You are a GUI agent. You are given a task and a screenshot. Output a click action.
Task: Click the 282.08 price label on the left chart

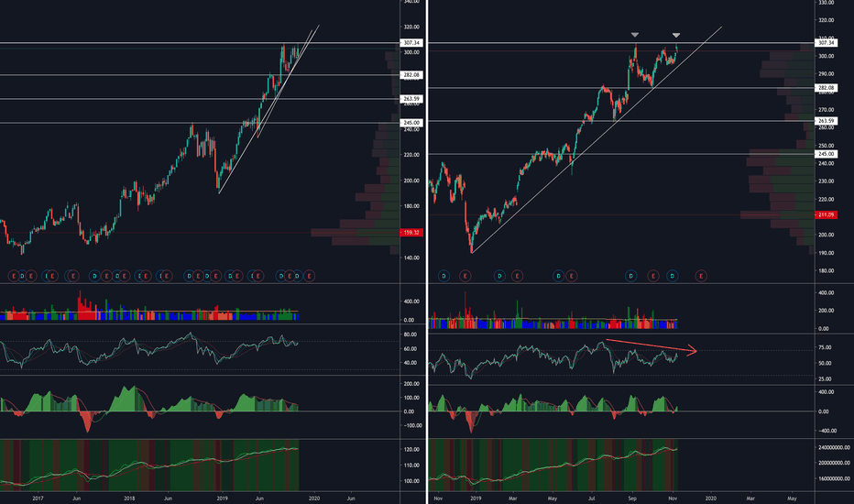coord(411,74)
